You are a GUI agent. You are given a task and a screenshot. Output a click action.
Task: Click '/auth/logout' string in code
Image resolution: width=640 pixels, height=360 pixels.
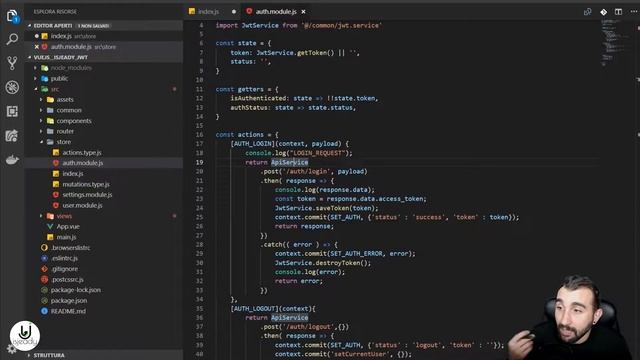(x=308, y=327)
